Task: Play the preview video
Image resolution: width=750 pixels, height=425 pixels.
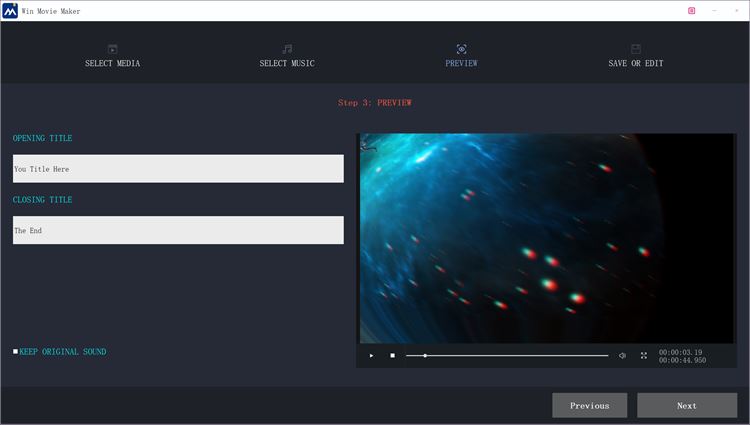Action: pyautogui.click(x=371, y=355)
